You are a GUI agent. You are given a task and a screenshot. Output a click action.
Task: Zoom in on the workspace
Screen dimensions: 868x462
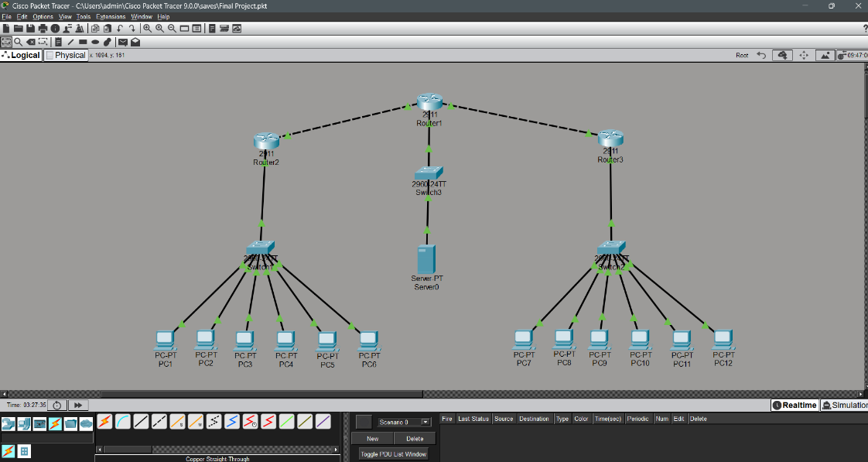[x=148, y=29]
